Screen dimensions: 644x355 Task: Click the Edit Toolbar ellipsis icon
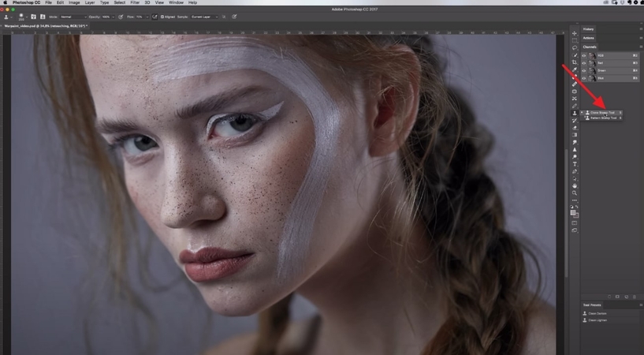coord(575,201)
